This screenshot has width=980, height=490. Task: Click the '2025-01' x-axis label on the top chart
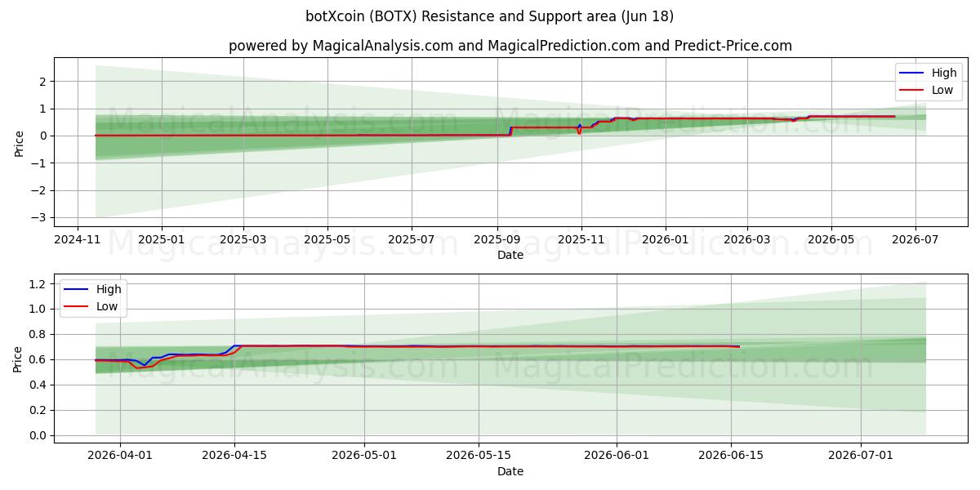pos(161,240)
